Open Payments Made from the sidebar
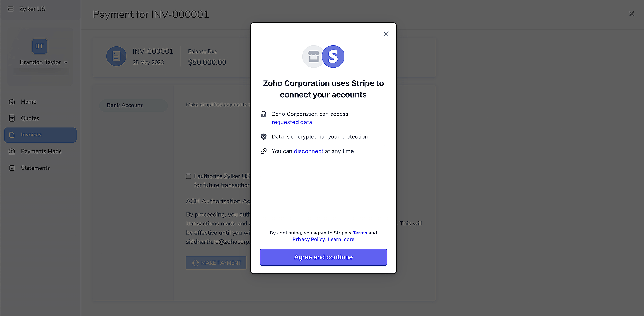644x316 pixels. [41, 151]
